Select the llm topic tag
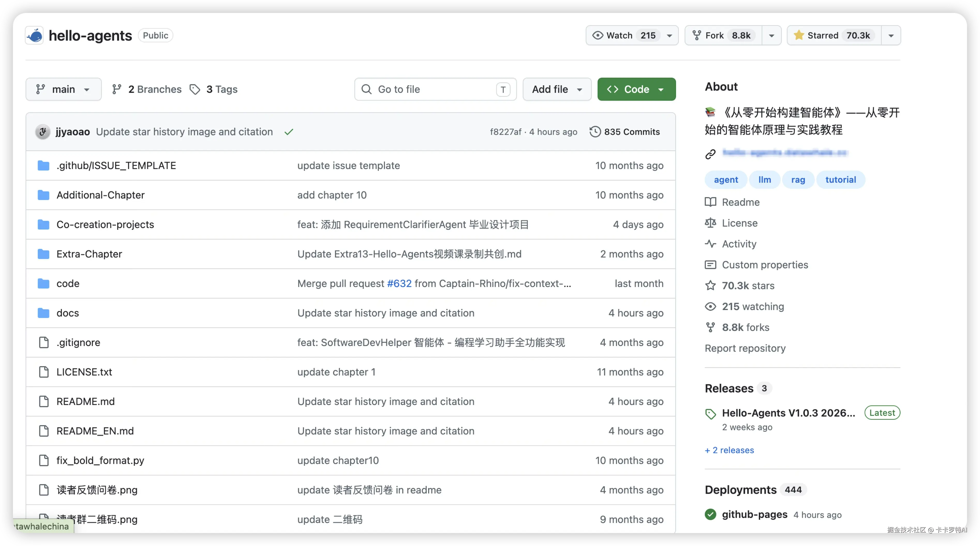Viewport: 980px width, 546px height. [x=765, y=180]
